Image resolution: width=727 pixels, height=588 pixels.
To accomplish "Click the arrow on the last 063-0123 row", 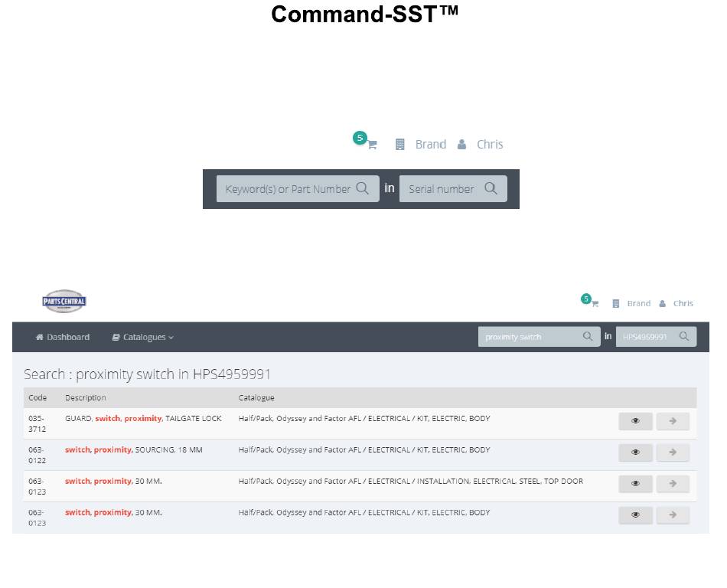I will click(x=673, y=514).
